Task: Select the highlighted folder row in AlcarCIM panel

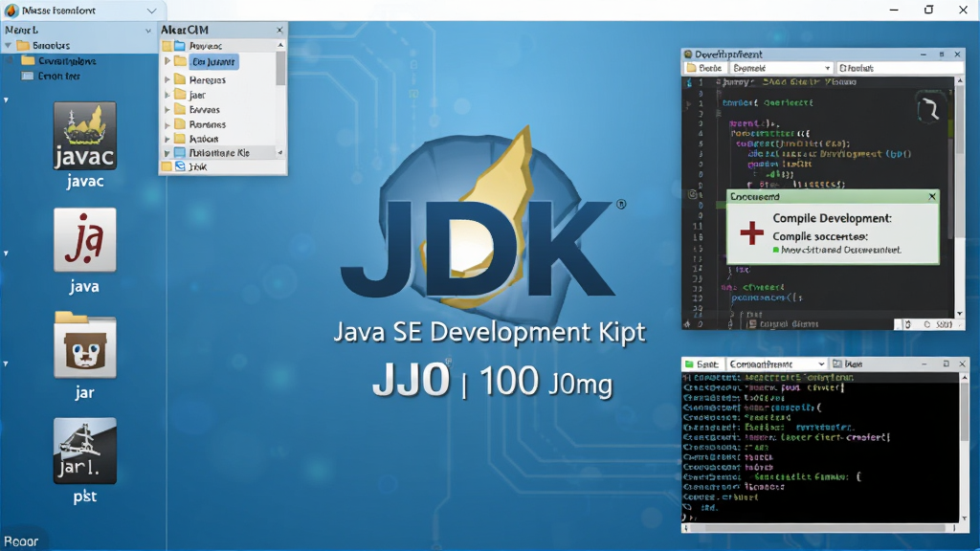Action: pos(213,62)
